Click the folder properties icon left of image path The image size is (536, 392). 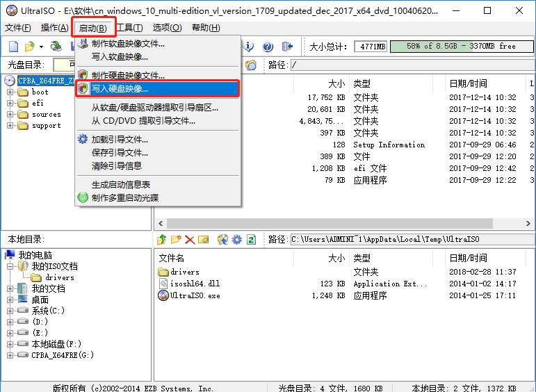click(251, 65)
